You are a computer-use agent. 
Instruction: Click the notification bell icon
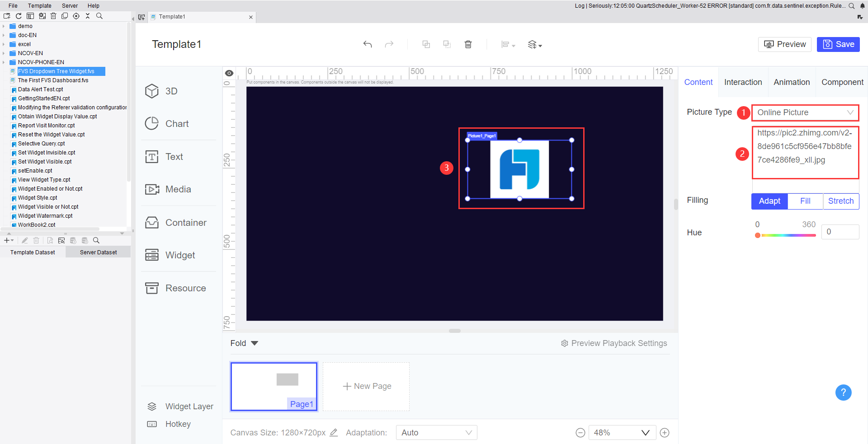(x=863, y=6)
